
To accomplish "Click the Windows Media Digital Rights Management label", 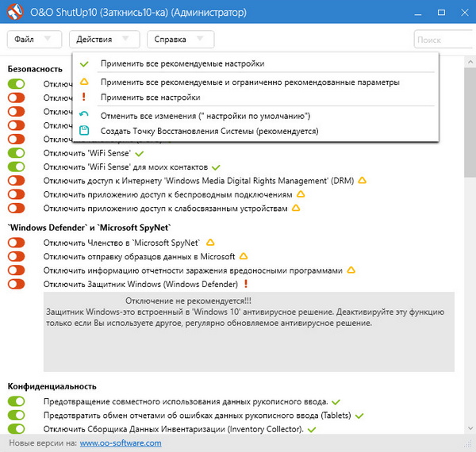I will pyautogui.click(x=198, y=181).
